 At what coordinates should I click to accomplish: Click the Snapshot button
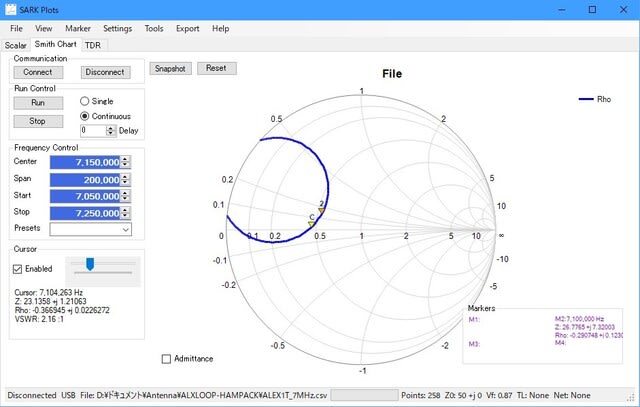pos(170,69)
